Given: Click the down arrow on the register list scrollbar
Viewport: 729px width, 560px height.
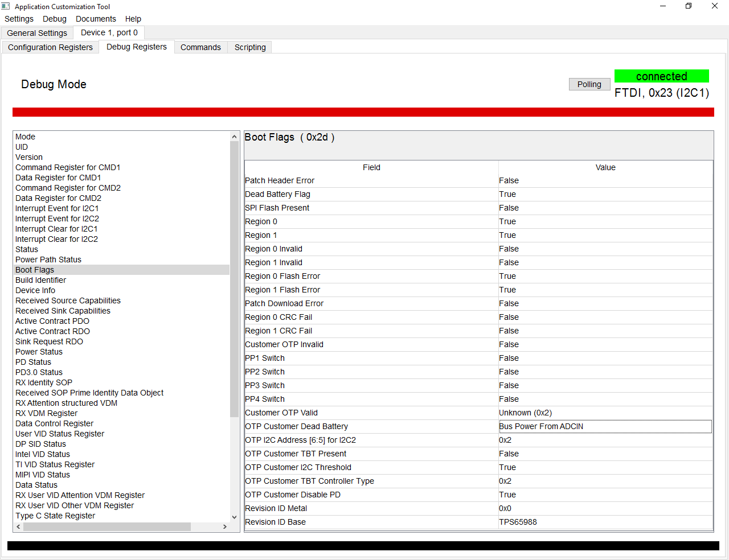Looking at the screenshot, I should point(235,517).
